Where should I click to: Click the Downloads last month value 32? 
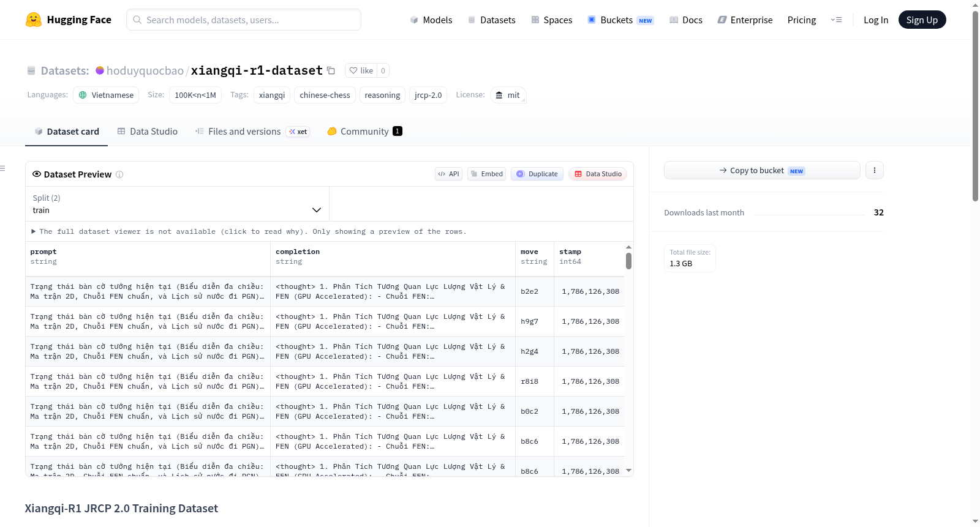click(x=879, y=212)
